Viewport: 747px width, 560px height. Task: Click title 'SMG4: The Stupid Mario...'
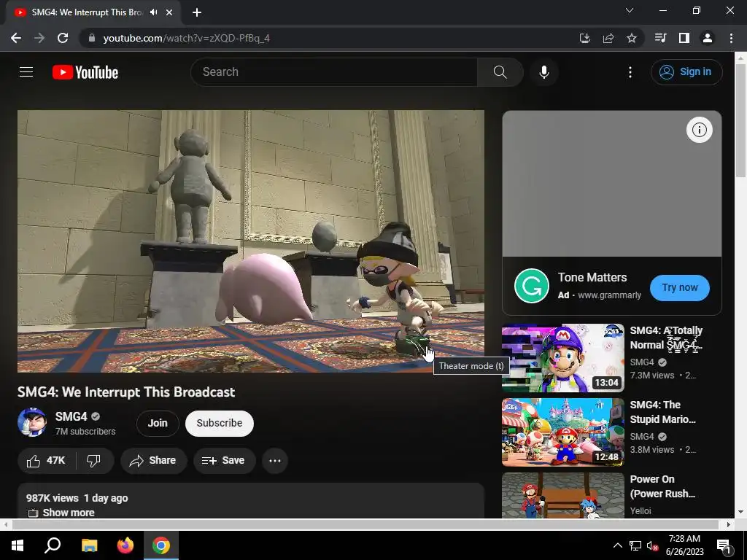(x=662, y=412)
